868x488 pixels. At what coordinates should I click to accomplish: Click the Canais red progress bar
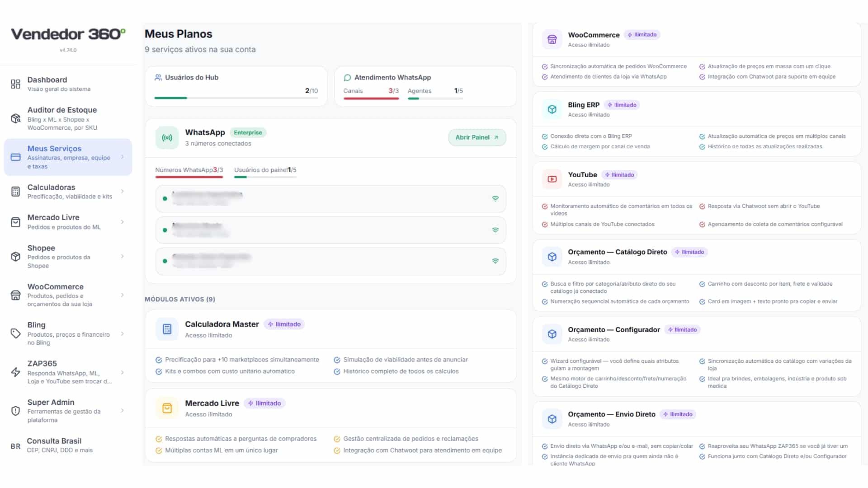pos(371,99)
